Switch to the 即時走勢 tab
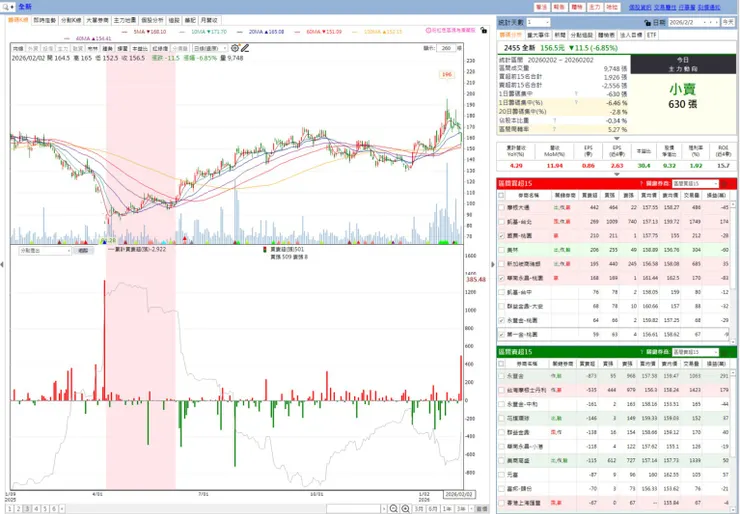Screen dimensions: 740x514 click(45, 20)
